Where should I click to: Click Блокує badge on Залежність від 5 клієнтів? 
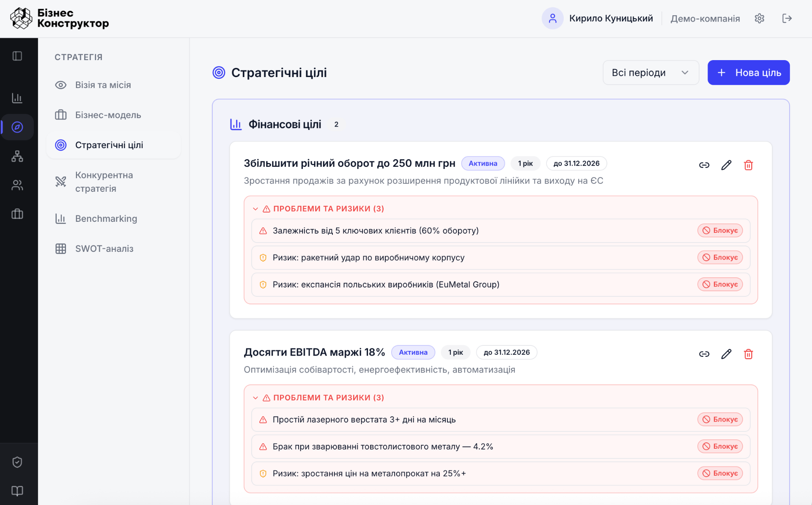tap(720, 230)
